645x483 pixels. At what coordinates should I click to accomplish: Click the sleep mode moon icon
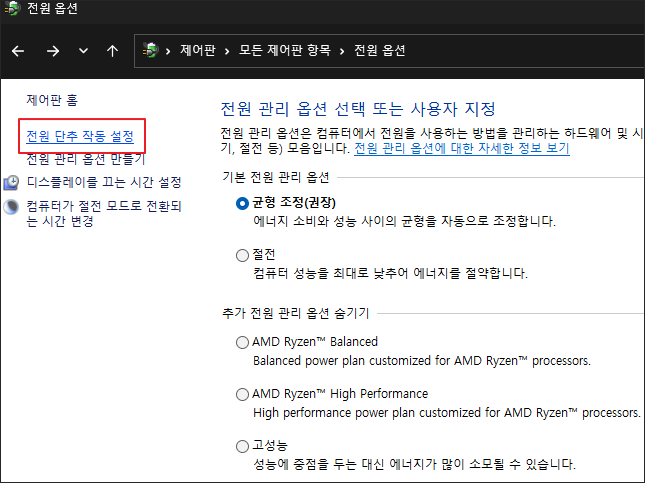(x=11, y=207)
